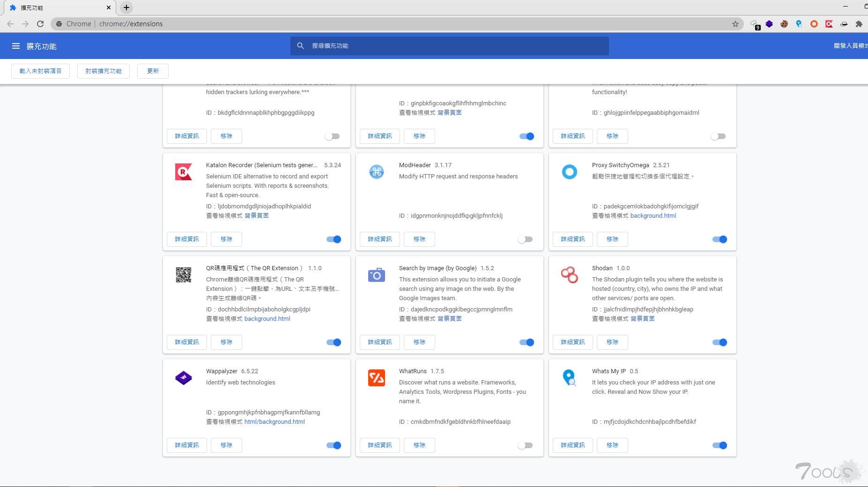
Task: Open Search by Image 背景頁面 link
Action: pos(450,319)
